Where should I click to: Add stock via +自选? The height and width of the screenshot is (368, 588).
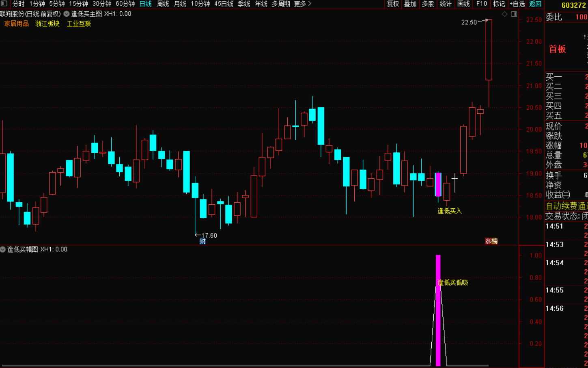(517, 4)
